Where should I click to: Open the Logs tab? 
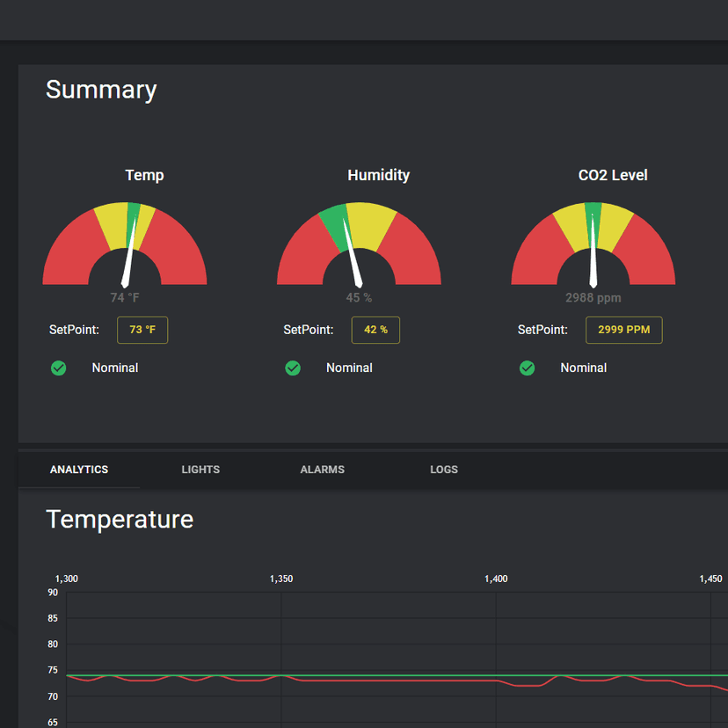click(x=444, y=470)
